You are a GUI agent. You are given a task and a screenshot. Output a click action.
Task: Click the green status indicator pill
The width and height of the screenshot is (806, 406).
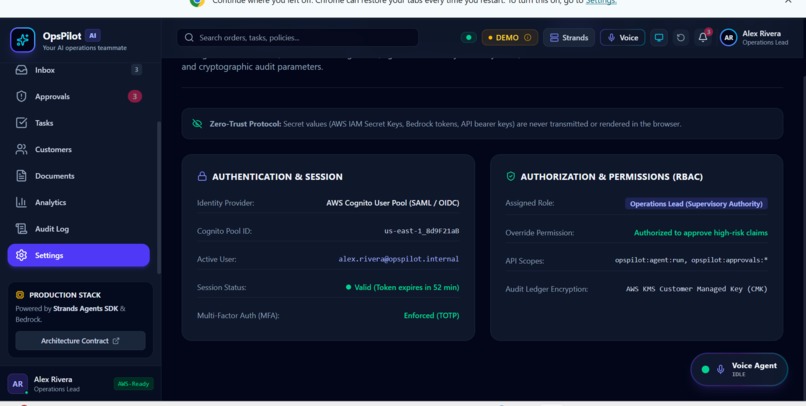coord(468,38)
